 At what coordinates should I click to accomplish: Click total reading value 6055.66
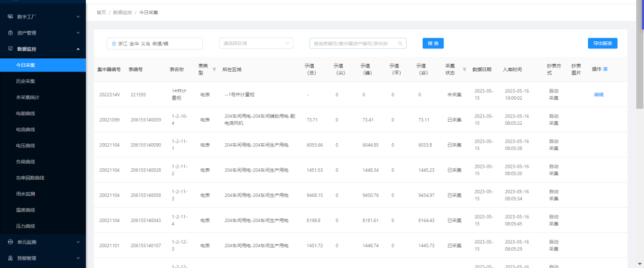315,145
